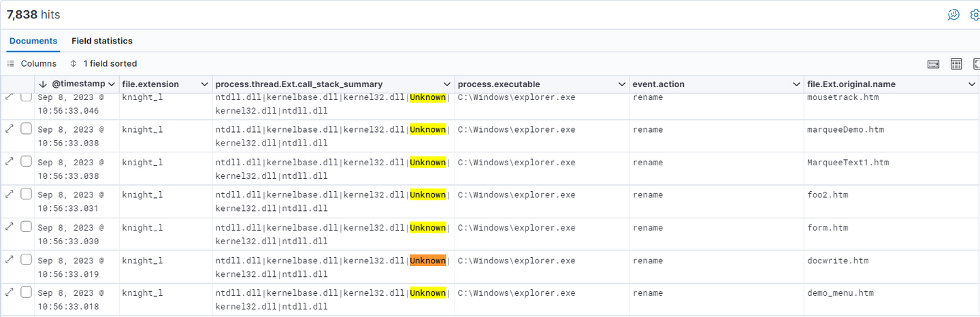
Task: Click the chart options icon beside hits
Action: tap(953, 15)
